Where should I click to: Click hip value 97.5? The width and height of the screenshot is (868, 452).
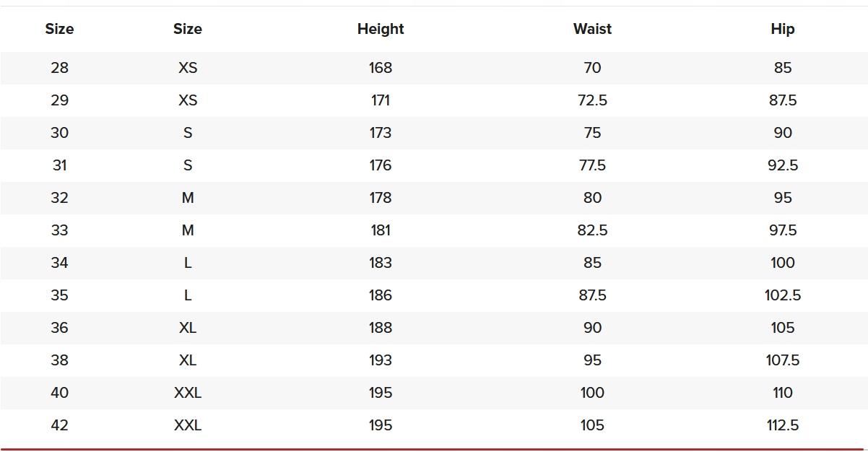click(x=782, y=230)
